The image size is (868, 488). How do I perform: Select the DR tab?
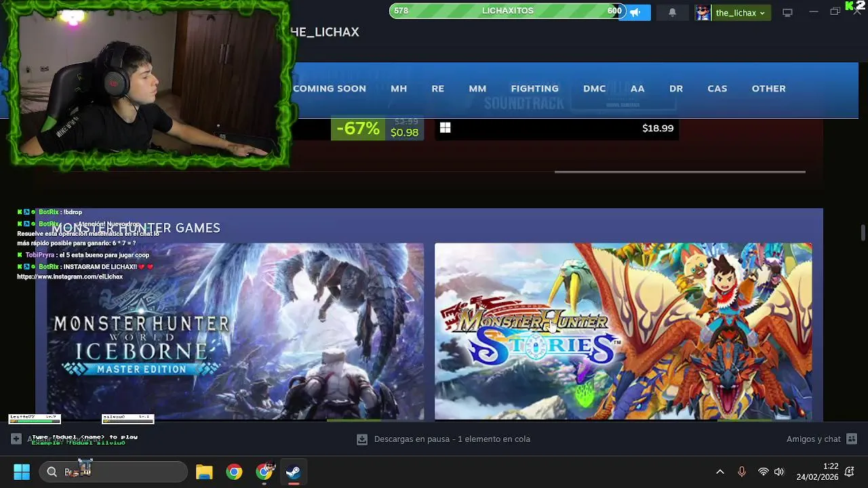(676, 89)
